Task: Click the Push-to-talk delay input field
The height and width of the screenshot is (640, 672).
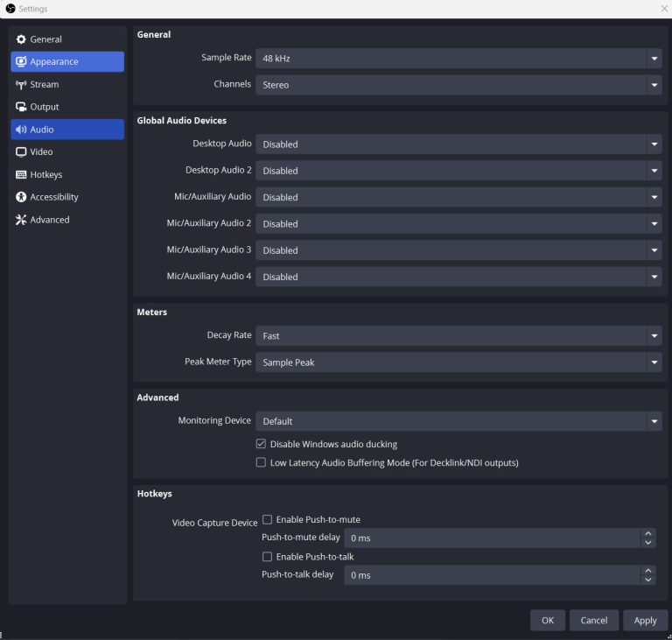Action: pos(491,575)
